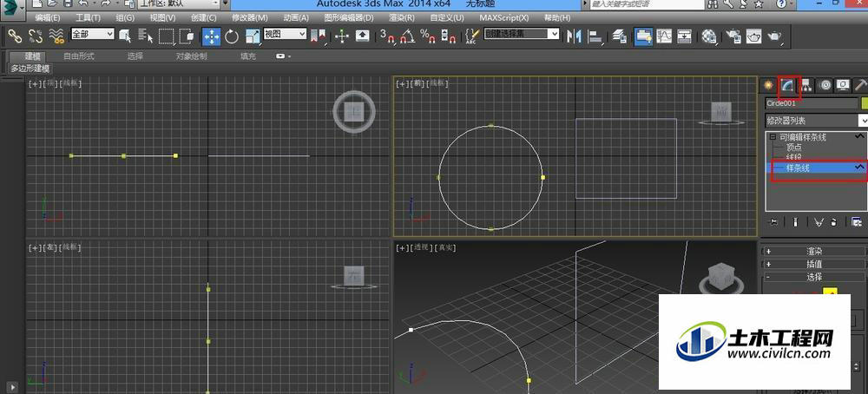Select the 样条线 sub-object level
This screenshot has height=394, width=868.
[798, 167]
